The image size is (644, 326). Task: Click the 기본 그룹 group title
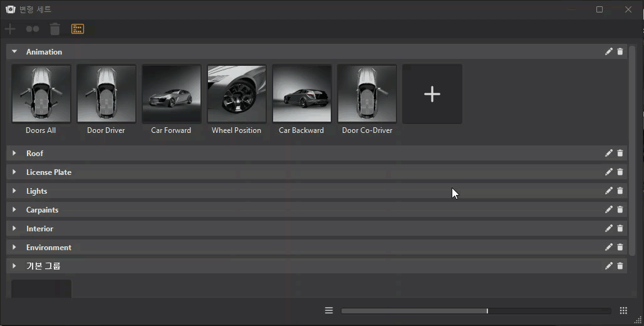point(43,266)
